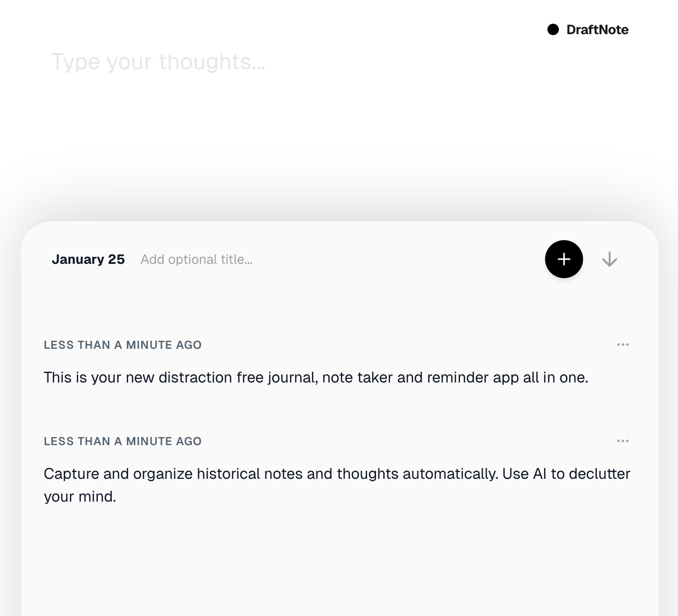Click the divider line between the two notes

pos(339,408)
